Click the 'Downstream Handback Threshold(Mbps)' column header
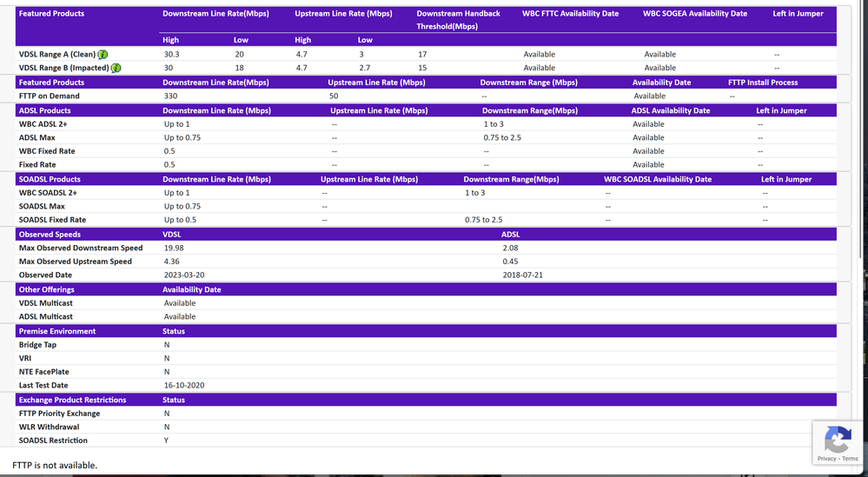 click(459, 20)
